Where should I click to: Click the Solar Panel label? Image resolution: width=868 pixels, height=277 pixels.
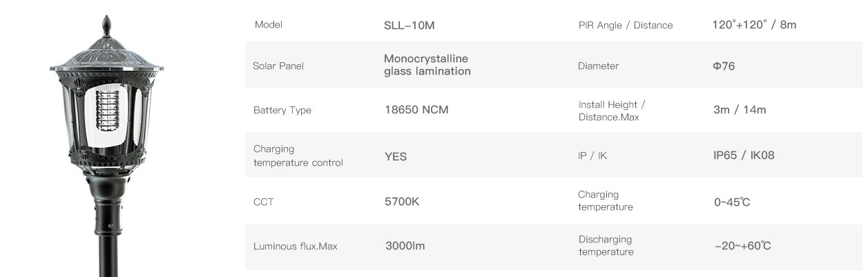tap(278, 66)
